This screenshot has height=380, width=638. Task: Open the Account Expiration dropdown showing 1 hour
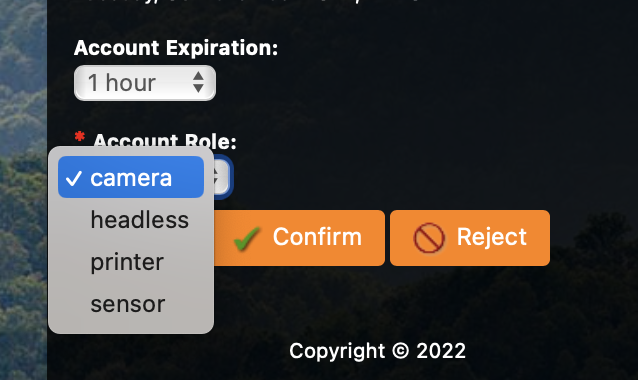pos(145,83)
